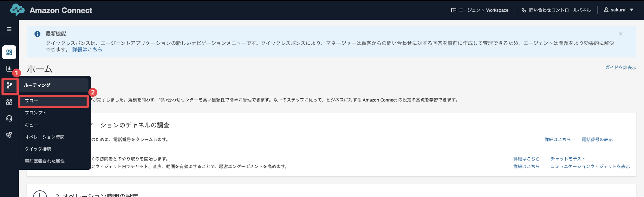Click ガイドを非表示 link
Viewport: 644px width, 197px height.
coord(621,68)
